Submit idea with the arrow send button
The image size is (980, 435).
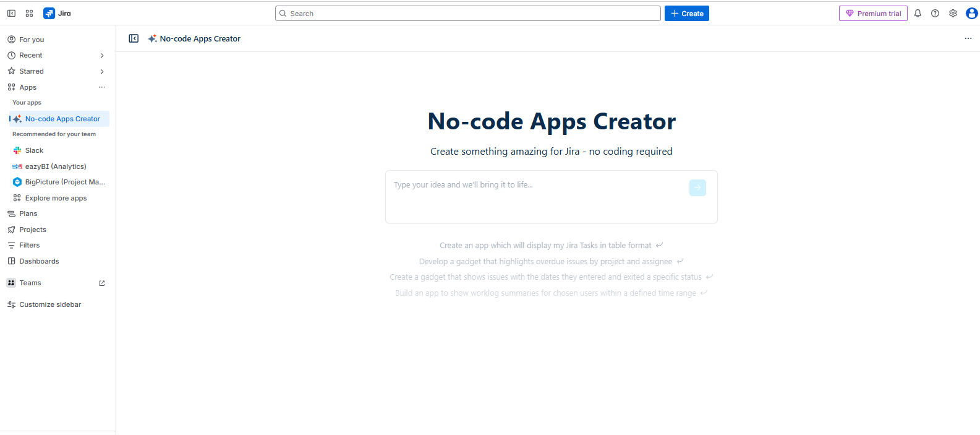(697, 187)
